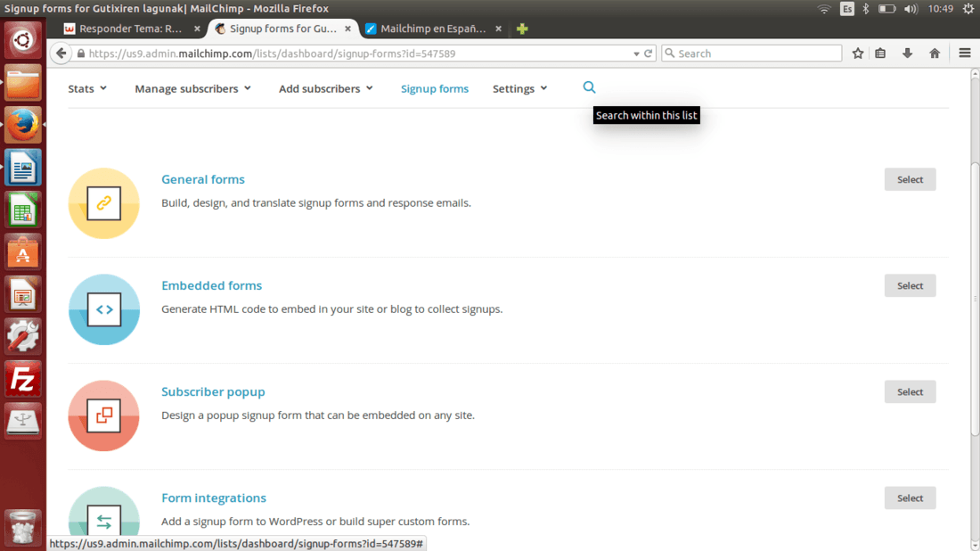Open the USB drive icon in launcher

click(23, 422)
